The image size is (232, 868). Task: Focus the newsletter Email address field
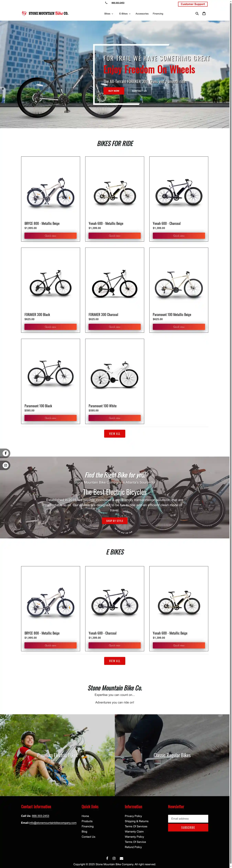pyautogui.click(x=188, y=819)
